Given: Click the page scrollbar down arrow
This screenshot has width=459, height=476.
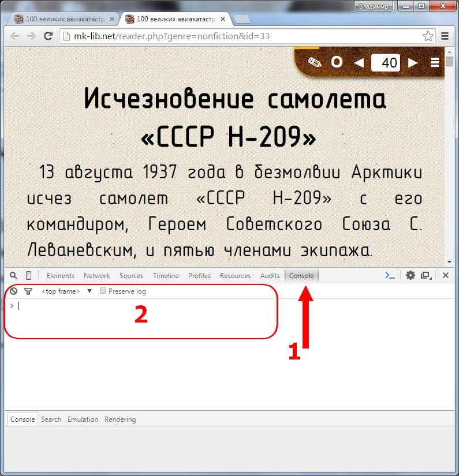Looking at the screenshot, I should [450, 262].
